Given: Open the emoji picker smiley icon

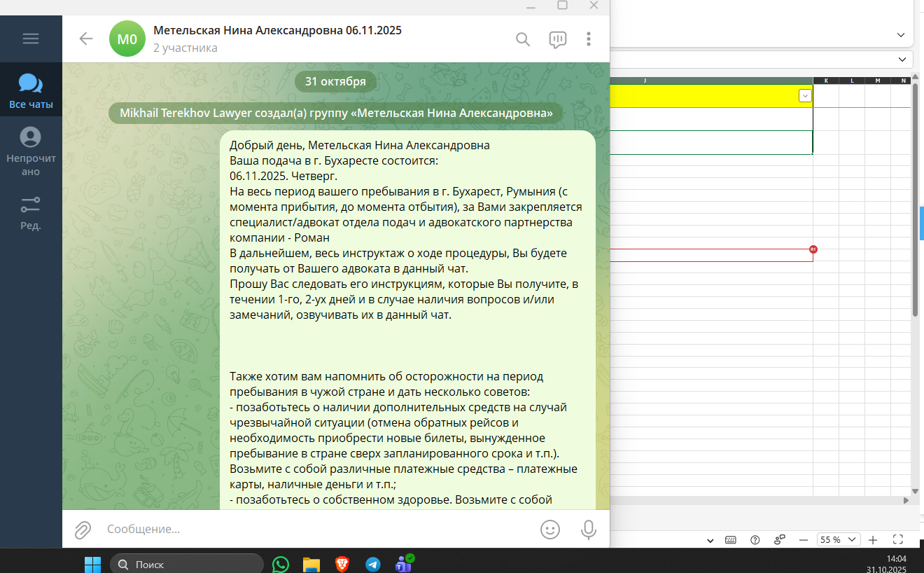Looking at the screenshot, I should 550,530.
